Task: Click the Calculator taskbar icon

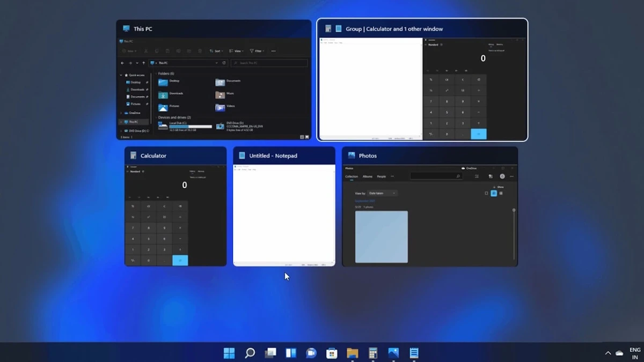Action: [373, 353]
